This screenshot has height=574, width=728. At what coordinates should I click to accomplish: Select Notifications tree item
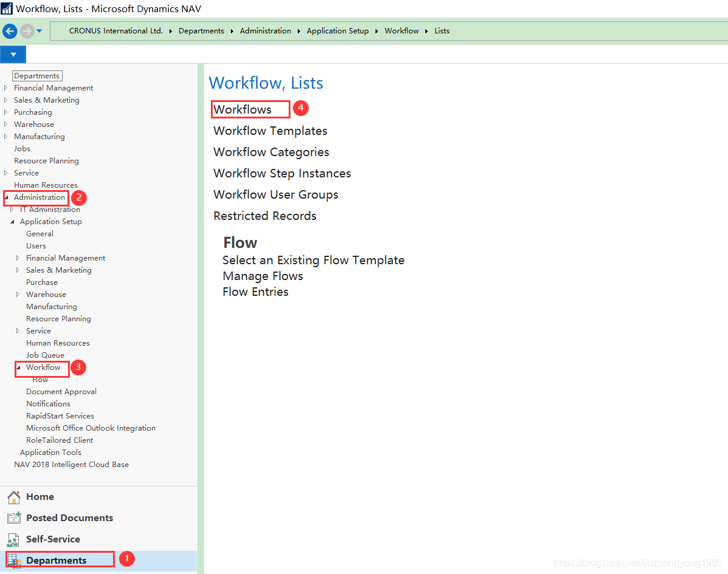tap(48, 404)
